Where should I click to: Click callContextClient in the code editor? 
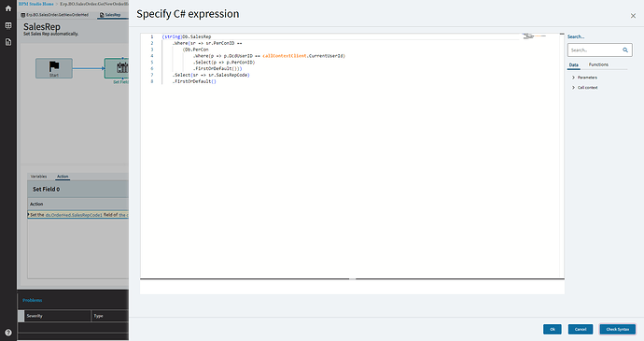[285, 56]
